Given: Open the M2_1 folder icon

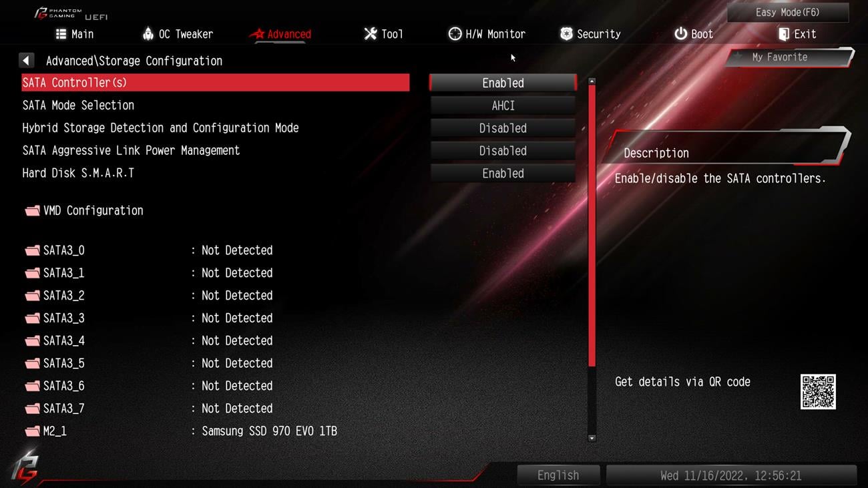Looking at the screenshot, I should (32, 431).
